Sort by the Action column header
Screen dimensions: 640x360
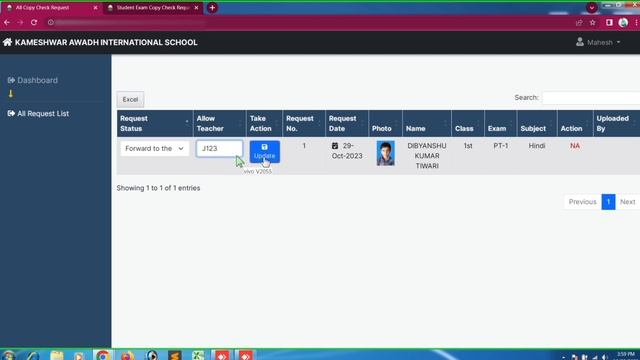[x=575, y=123]
